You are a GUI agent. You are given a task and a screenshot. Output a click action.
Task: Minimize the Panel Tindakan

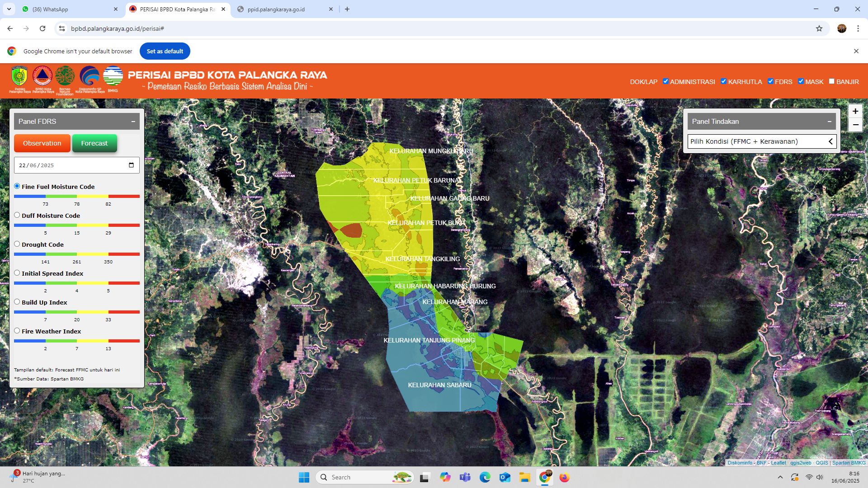tap(829, 122)
